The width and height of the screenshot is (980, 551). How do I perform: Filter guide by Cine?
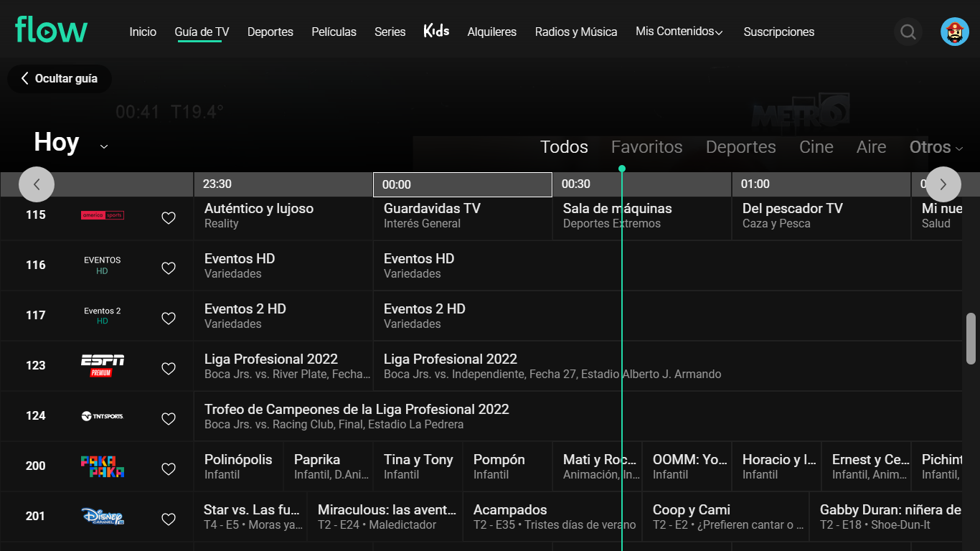tap(816, 147)
